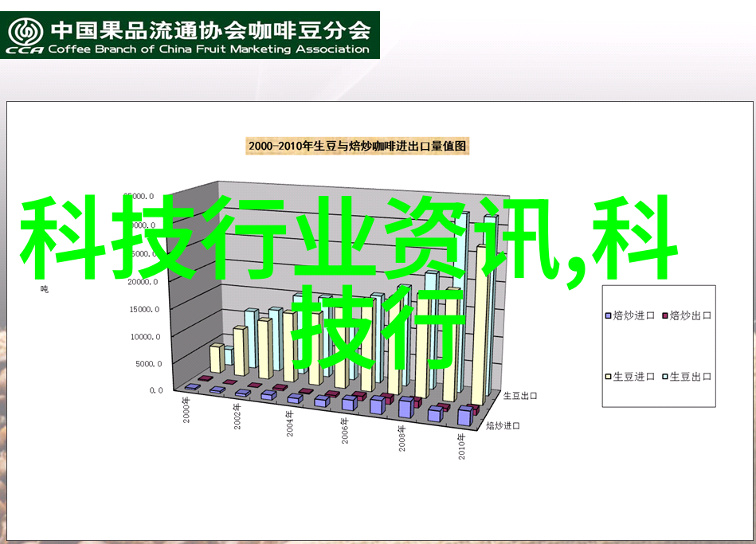This screenshot has height=544, width=756.
Task: Select the cream 生豆进口 bar for 2000年
Action: 217,358
